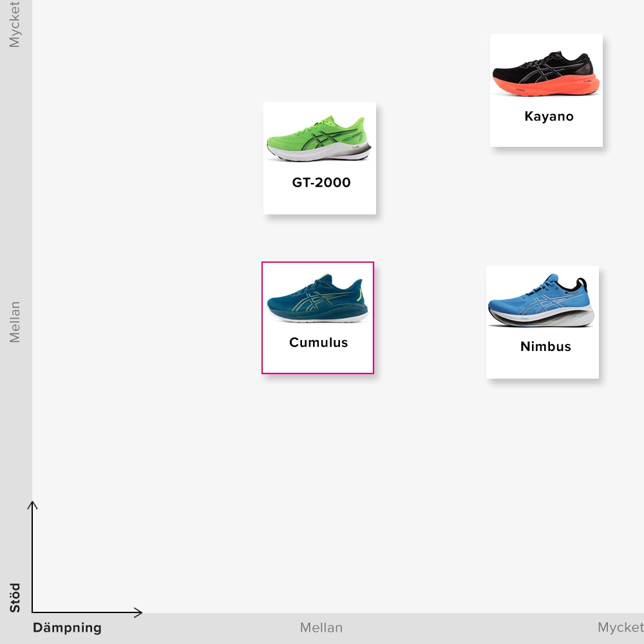Select Mellan on the left support axis

pyautogui.click(x=15, y=322)
